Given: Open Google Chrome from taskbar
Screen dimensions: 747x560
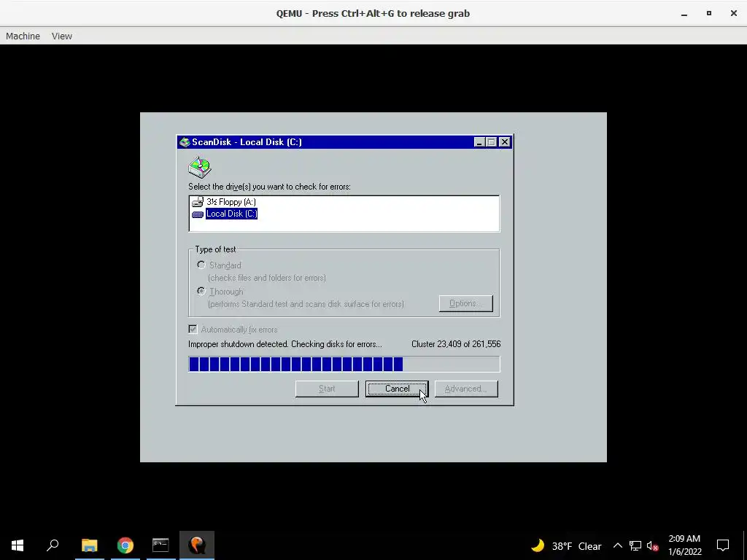Looking at the screenshot, I should point(125,545).
